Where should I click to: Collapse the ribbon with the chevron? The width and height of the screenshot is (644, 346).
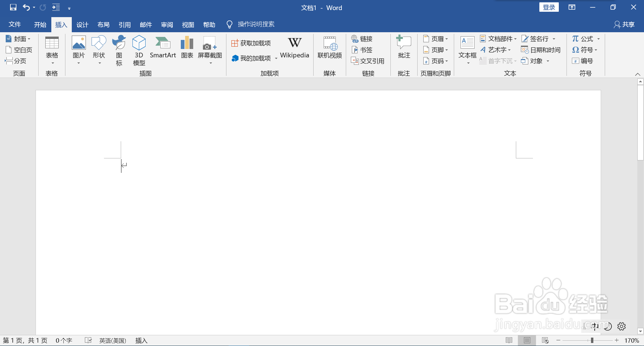tap(638, 74)
